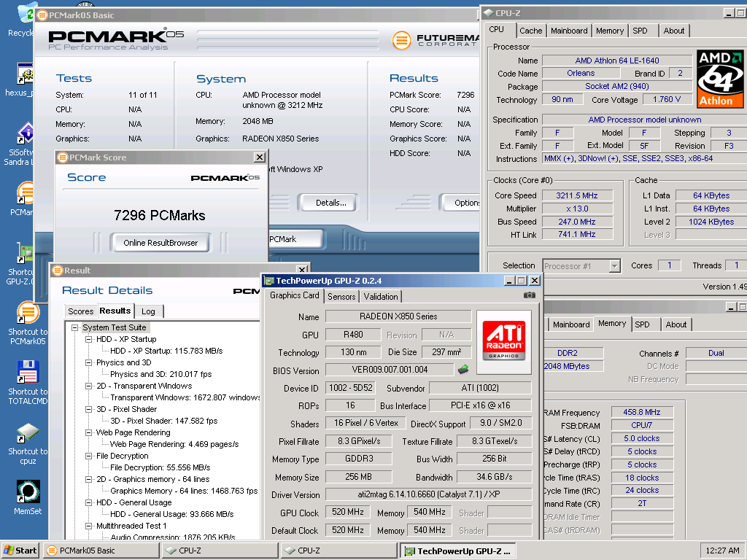This screenshot has height=560, width=747.
Task: Click the GPU-Z BIOS save chip icon
Action: (463, 369)
